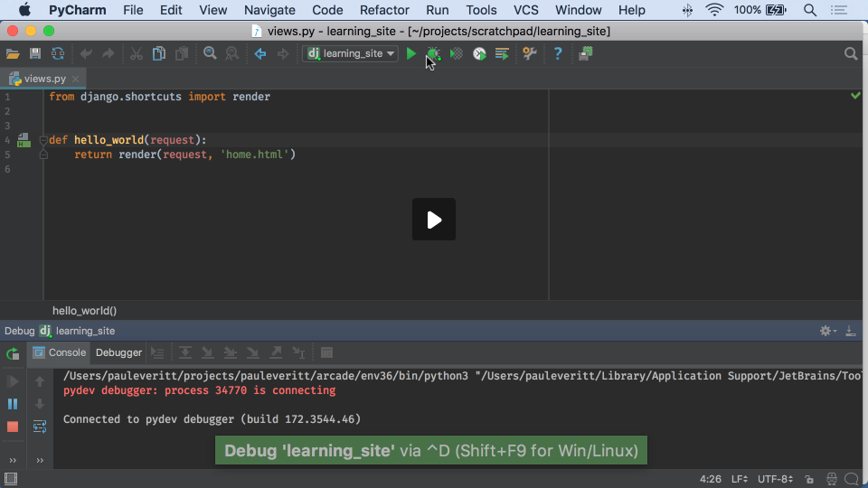
Task: Open the File menu
Action: point(133,10)
